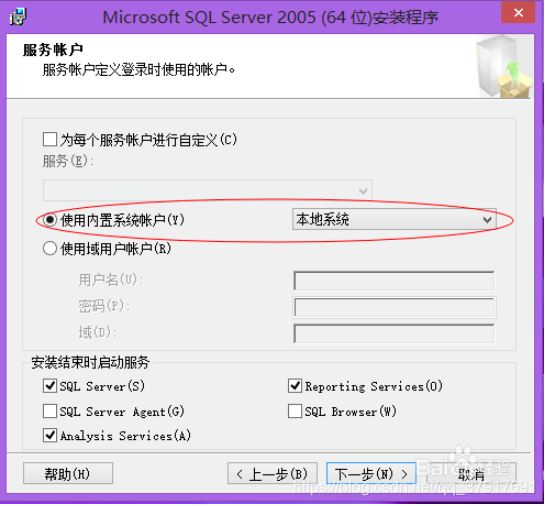
Task: Select 使用内置系统帐户 radio button
Action: [50, 220]
